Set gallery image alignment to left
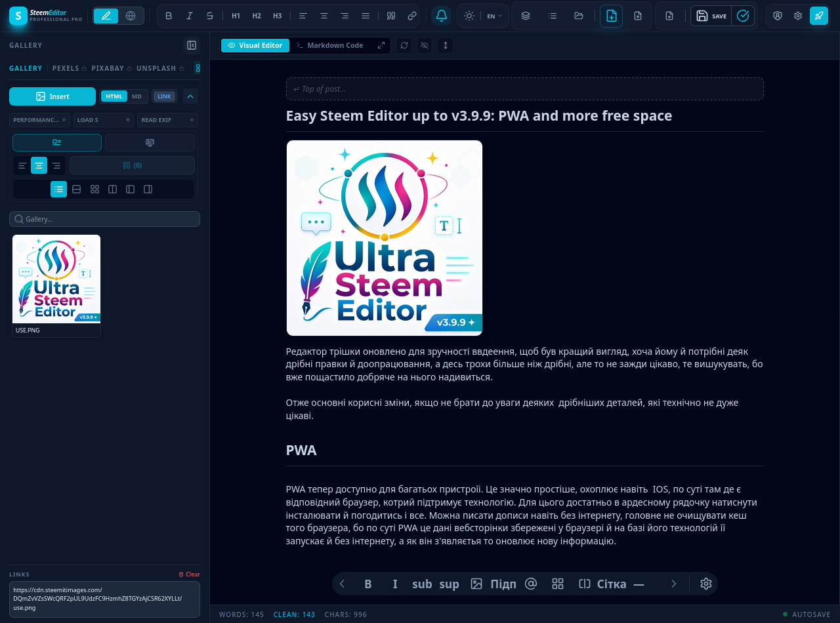The image size is (840, 623). (x=22, y=165)
